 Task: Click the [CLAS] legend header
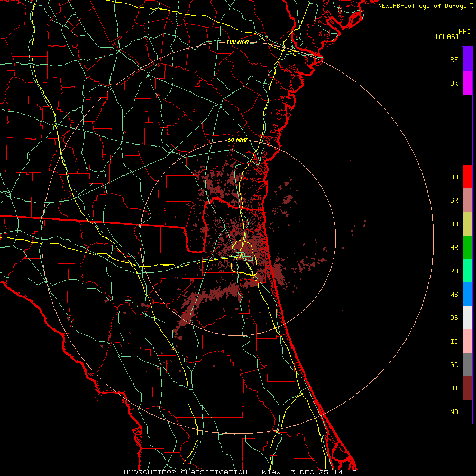(x=447, y=36)
